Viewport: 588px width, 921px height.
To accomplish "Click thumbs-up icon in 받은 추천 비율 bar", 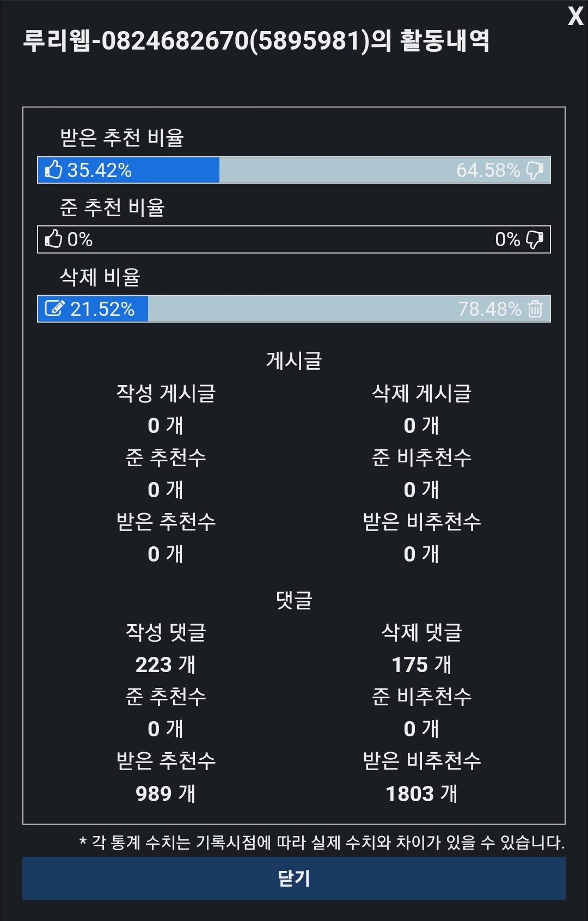I will click(53, 169).
